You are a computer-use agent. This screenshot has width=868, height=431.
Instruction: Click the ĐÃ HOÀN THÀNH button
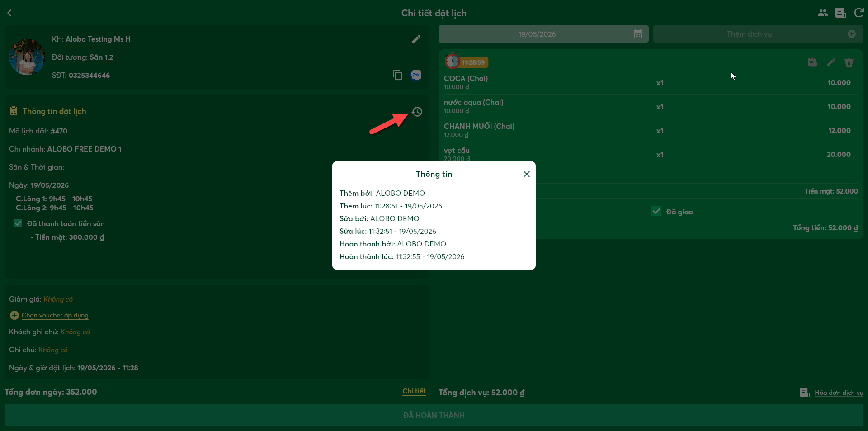point(434,415)
